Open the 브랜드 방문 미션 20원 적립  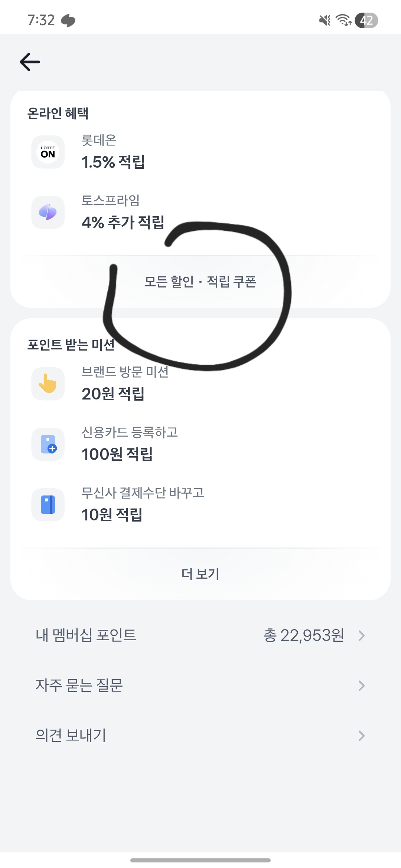point(125,384)
